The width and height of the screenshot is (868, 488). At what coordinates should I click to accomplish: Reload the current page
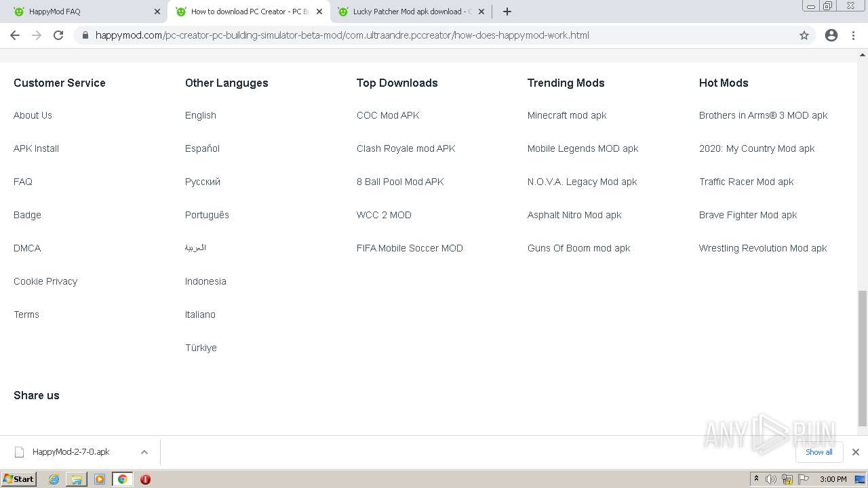click(x=58, y=35)
